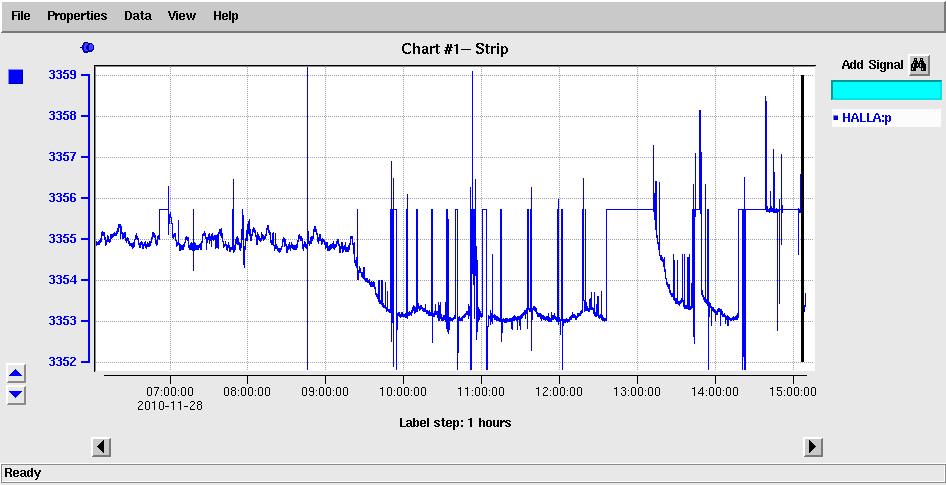Click the black vertical cursor marker on chart
The height and width of the screenshot is (485, 946).
[x=802, y=218]
